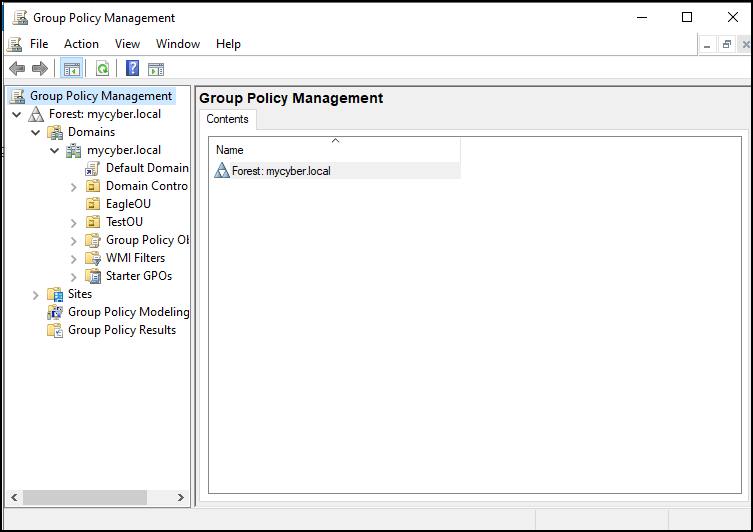The height and width of the screenshot is (532, 753).
Task: Click tree pane scrollbar left arrow
Action: click(14, 497)
